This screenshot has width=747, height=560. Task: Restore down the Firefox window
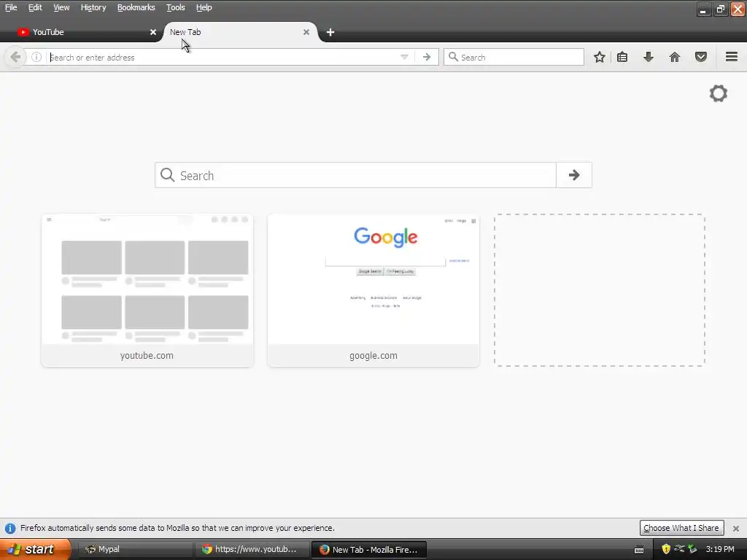720,9
